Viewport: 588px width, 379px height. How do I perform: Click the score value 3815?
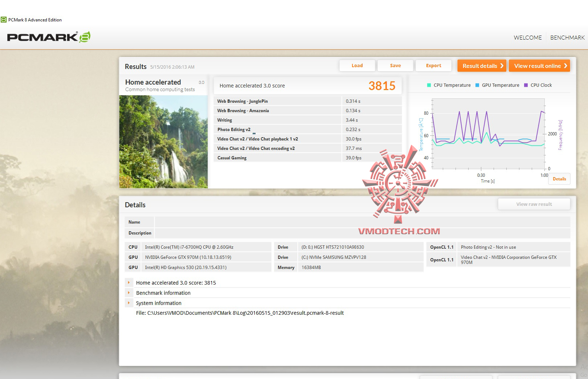pos(382,86)
